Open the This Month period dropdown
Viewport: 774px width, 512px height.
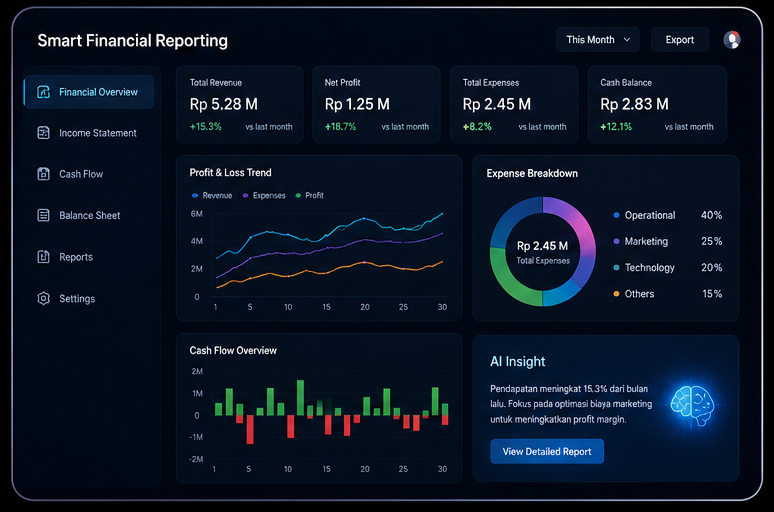tap(598, 39)
